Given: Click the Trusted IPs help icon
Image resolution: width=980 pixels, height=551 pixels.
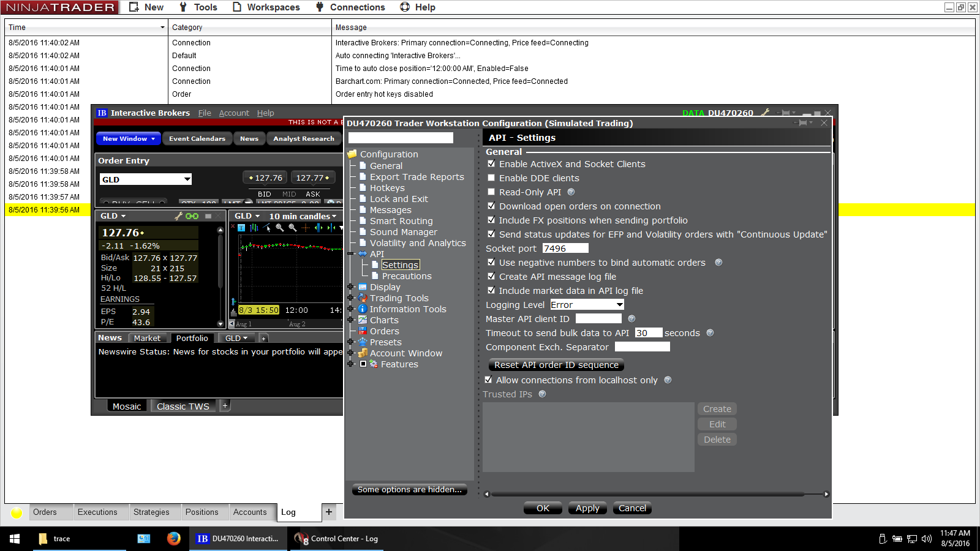Looking at the screenshot, I should click(542, 394).
